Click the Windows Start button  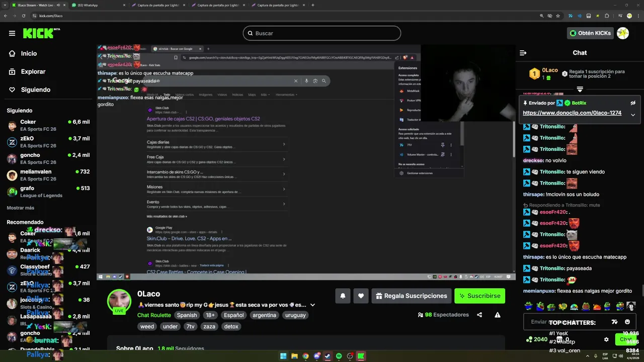(283, 356)
